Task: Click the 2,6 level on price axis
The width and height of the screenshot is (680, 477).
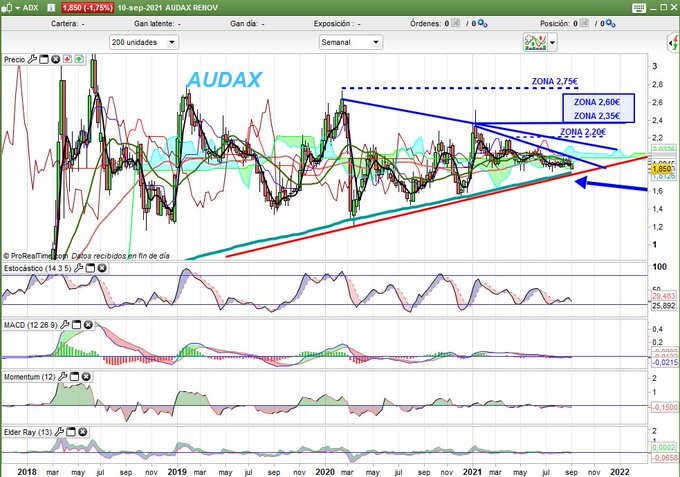Action: [x=657, y=102]
